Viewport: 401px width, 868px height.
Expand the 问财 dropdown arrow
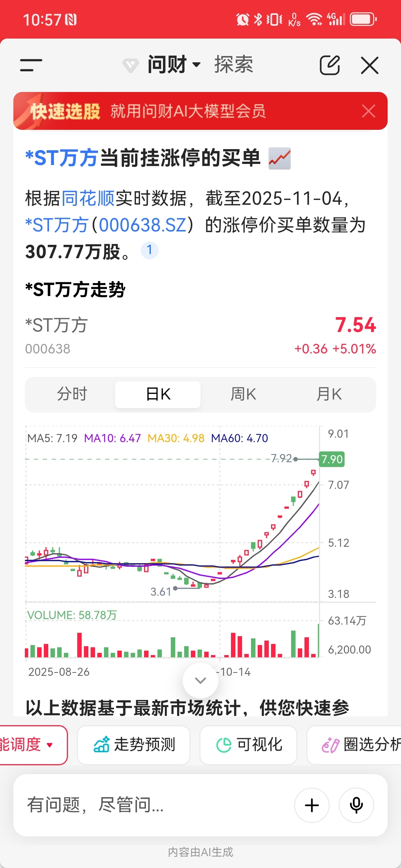point(196,65)
